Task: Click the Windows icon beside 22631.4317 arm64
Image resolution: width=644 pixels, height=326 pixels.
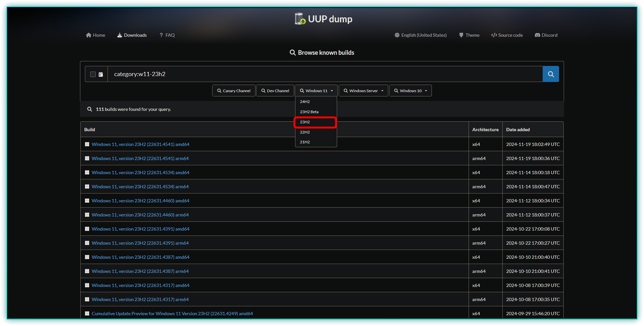Action: point(87,299)
